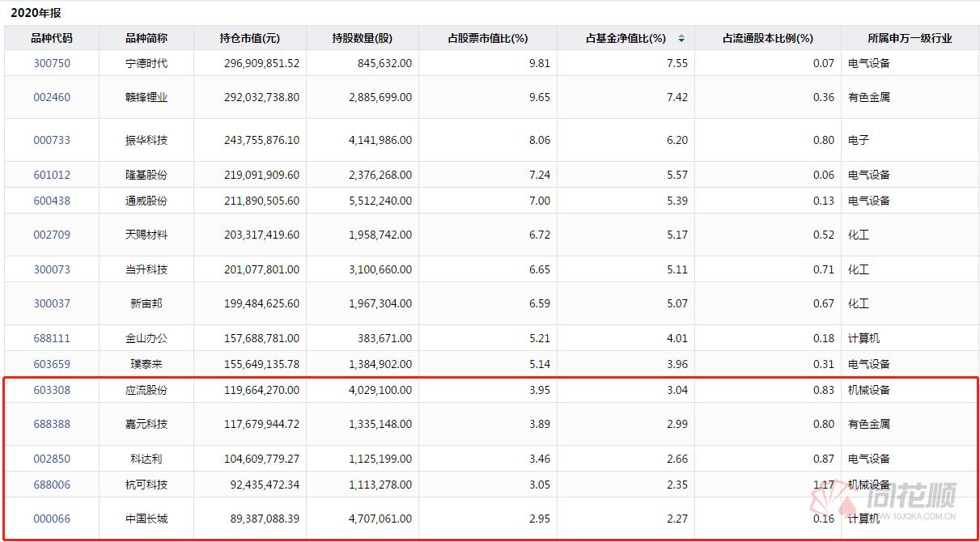This screenshot has width=980, height=542.
Task: Select fund net value ratio 4.01
Action: pyautogui.click(x=677, y=338)
